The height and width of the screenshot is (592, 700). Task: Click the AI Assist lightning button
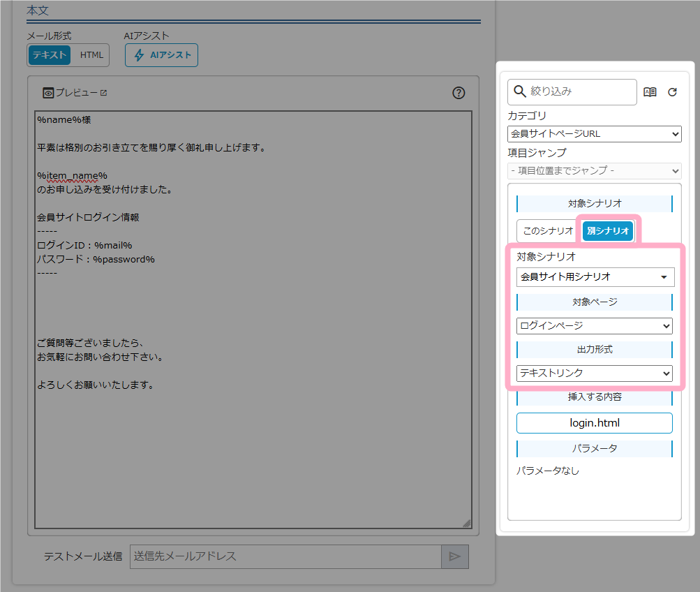click(161, 55)
